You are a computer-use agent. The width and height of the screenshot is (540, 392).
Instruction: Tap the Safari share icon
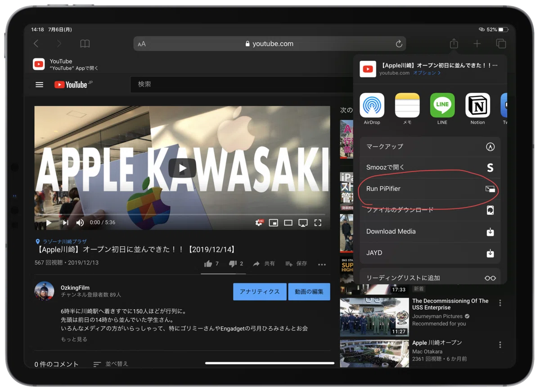pos(454,44)
